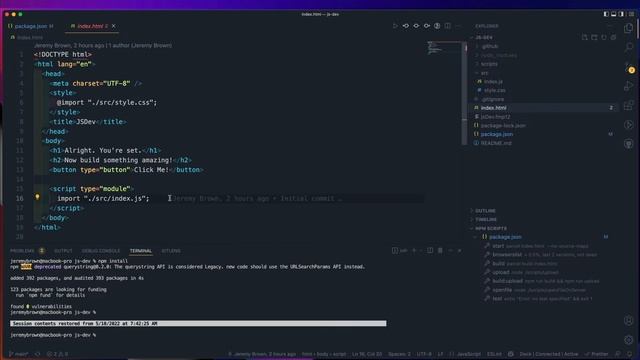Click the Ln 16 cursor position indicator
Screen dimensions: 640x360
[367, 354]
